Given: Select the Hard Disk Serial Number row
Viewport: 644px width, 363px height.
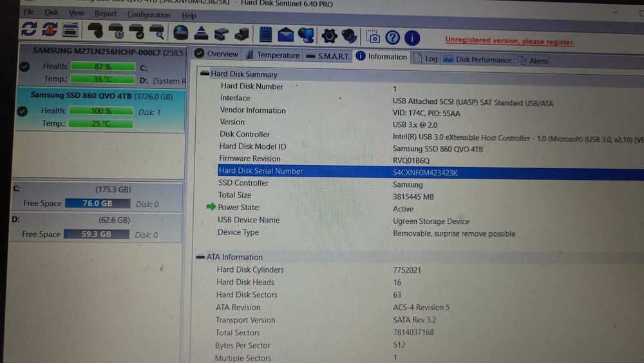Looking at the screenshot, I should tap(430, 172).
